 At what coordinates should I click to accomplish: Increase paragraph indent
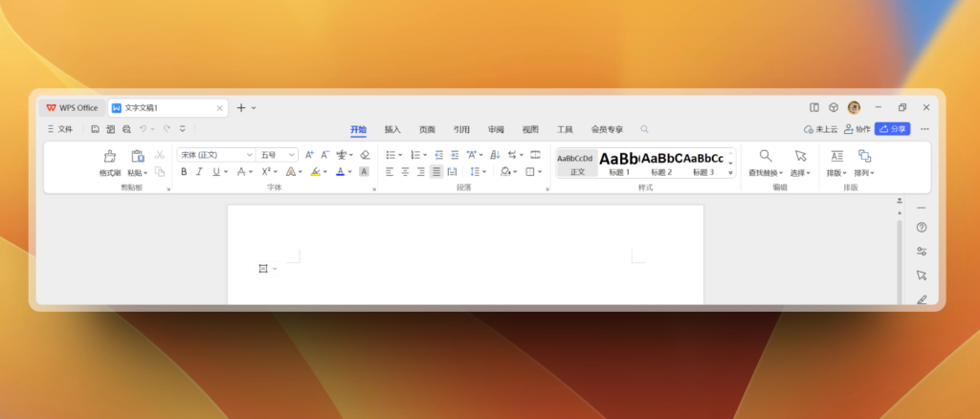point(455,155)
